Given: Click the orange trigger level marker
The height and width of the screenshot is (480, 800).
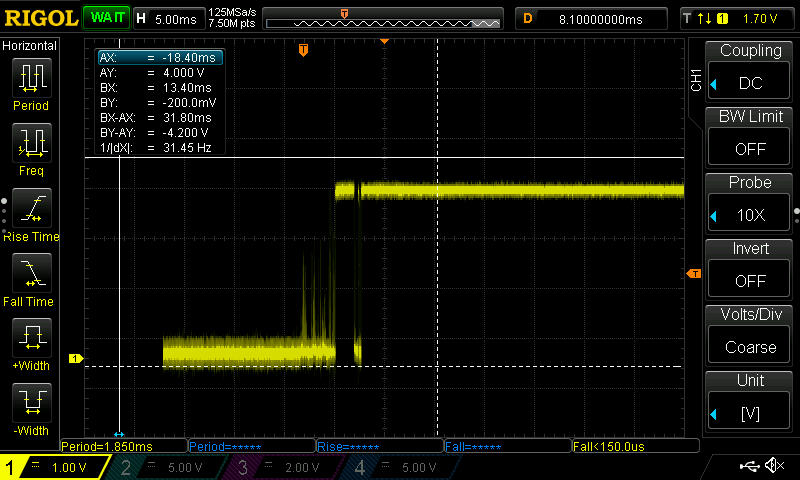Looking at the screenshot, I should point(691,274).
